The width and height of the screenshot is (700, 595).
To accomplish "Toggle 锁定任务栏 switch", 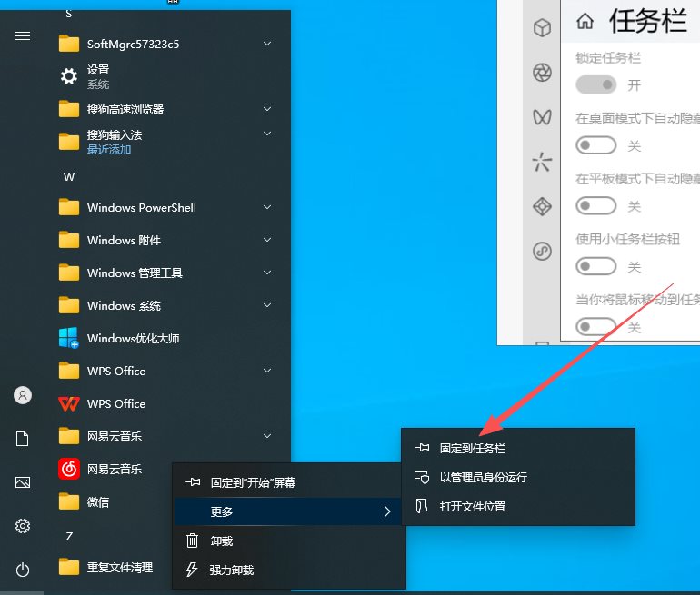I will [596, 84].
